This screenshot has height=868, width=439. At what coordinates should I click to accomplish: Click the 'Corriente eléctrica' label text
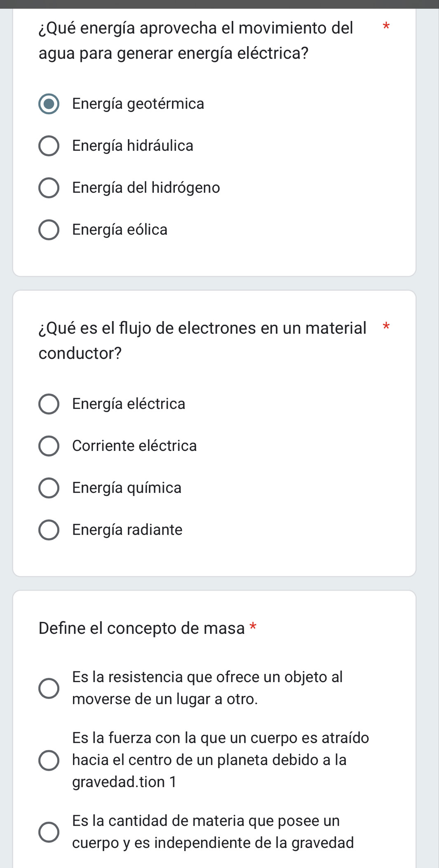pos(134,446)
